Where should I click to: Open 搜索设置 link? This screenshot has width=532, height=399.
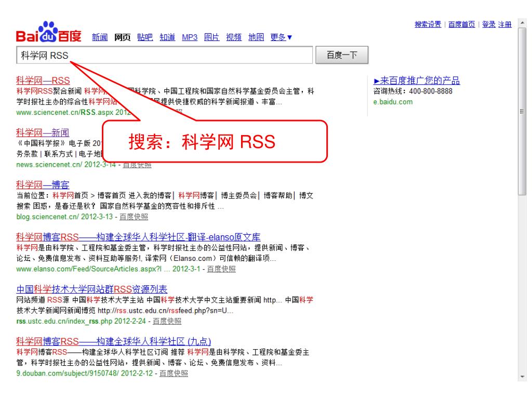[428, 24]
